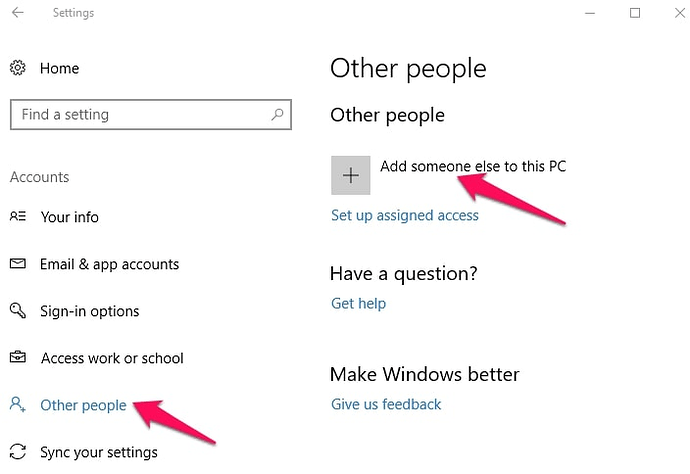Click the plus icon to add someone

350,175
